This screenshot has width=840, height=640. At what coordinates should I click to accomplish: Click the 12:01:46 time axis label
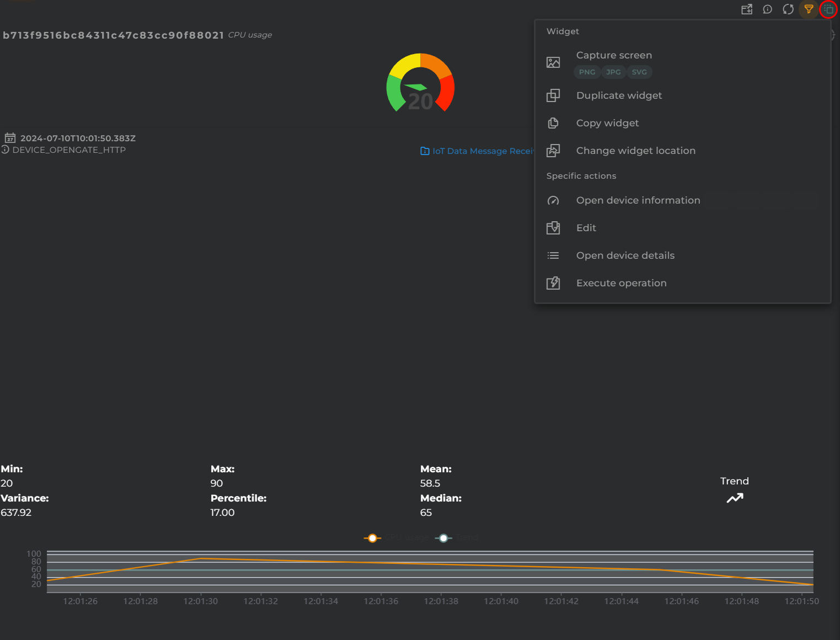click(x=682, y=601)
